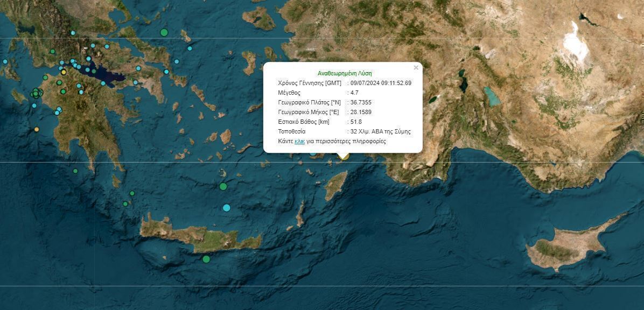Viewport: 644px width, 310px height.
Task: Click the large green marker in the northern Aegean
Action: tap(164, 32)
